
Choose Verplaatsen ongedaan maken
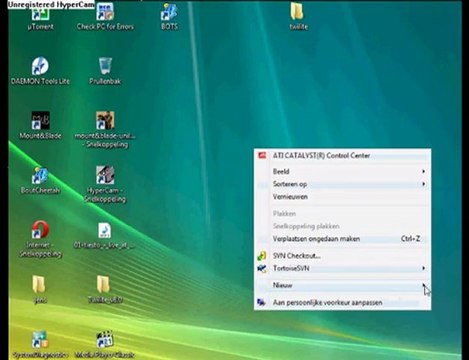click(x=342, y=239)
